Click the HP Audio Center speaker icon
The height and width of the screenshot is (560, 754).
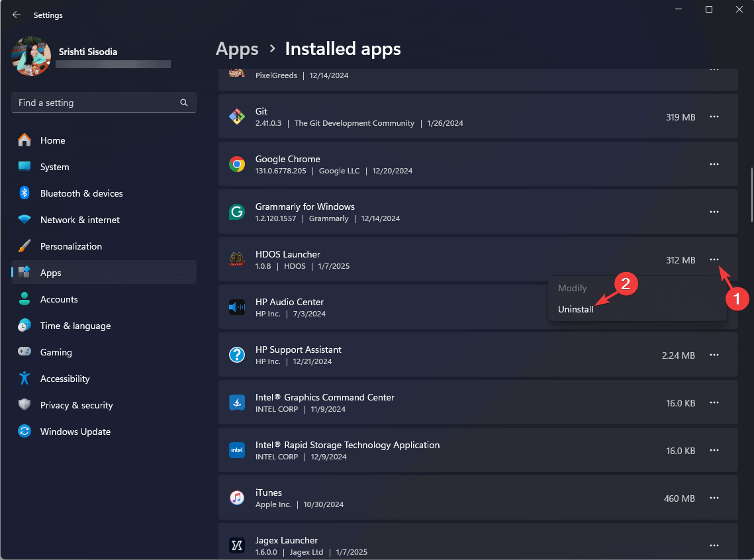pyautogui.click(x=236, y=307)
